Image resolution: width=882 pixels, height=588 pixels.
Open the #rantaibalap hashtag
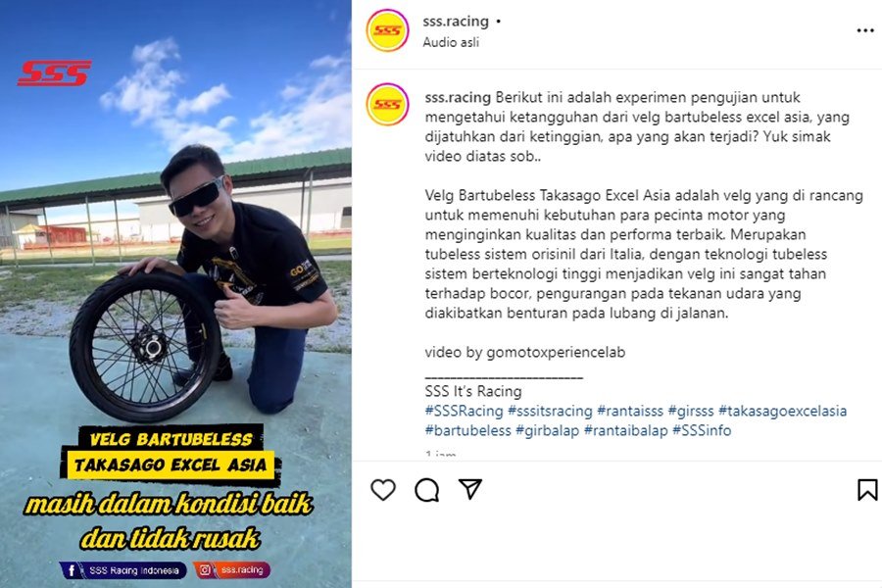(625, 430)
